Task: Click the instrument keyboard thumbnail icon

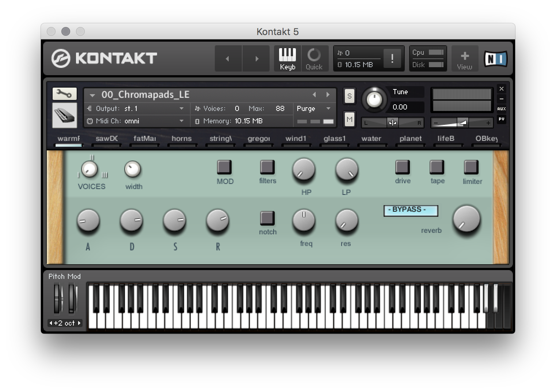Action: 64,115
